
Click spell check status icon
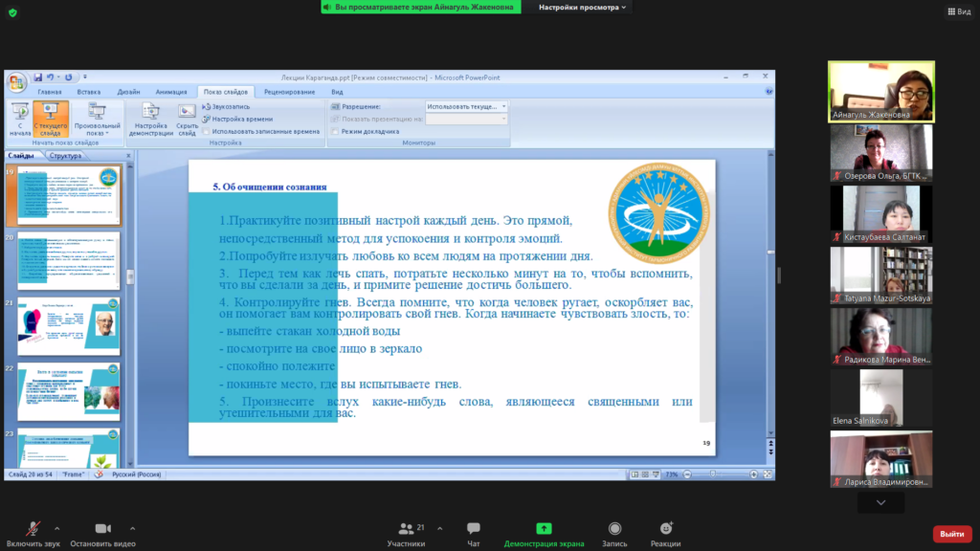[x=99, y=474]
